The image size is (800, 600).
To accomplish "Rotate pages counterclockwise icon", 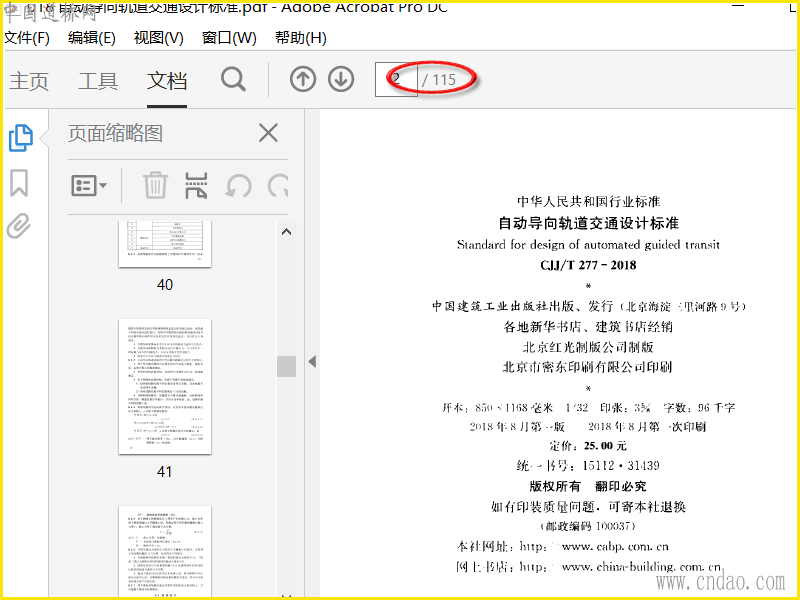I will click(x=238, y=185).
